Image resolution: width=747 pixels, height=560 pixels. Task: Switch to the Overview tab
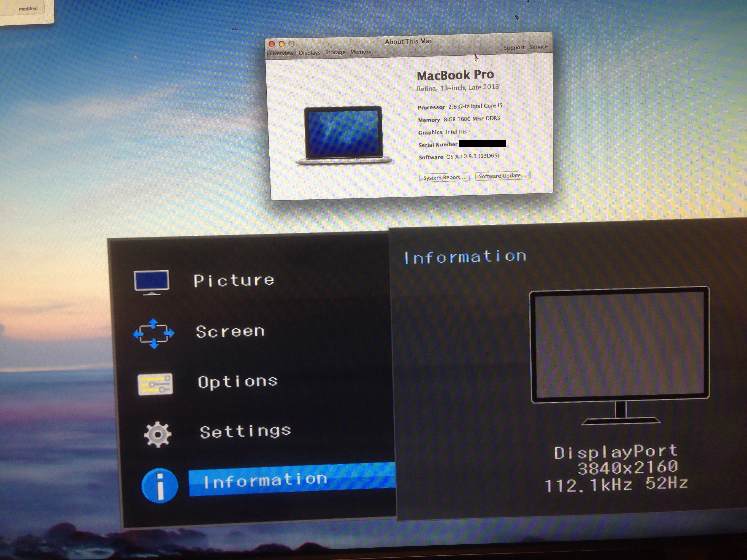click(281, 53)
